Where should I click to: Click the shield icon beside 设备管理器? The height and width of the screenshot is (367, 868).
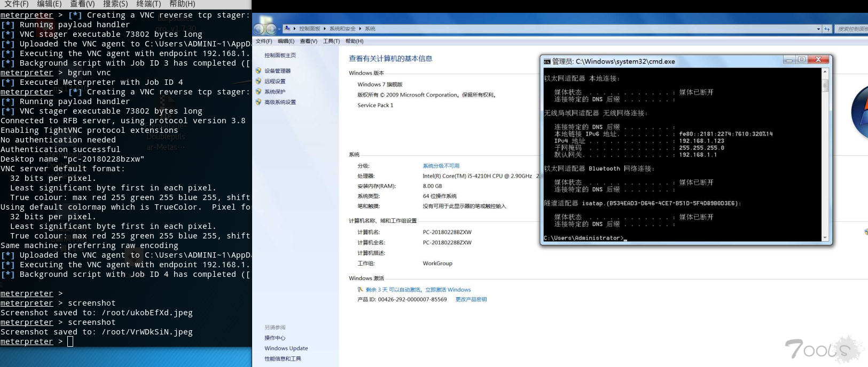coord(259,70)
